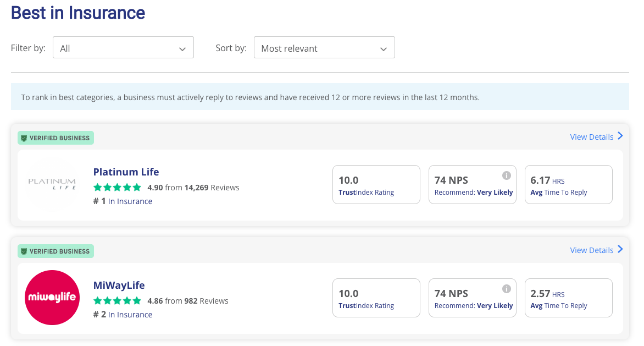Click the chevron arrow beside MiWayLife's View Details
This screenshot has width=644, height=346.
point(620,249)
